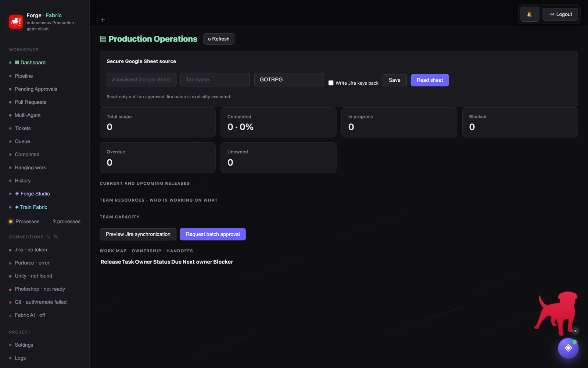The width and height of the screenshot is (588, 368).
Task: Click the Production Operations heading icon
Action: (x=103, y=39)
